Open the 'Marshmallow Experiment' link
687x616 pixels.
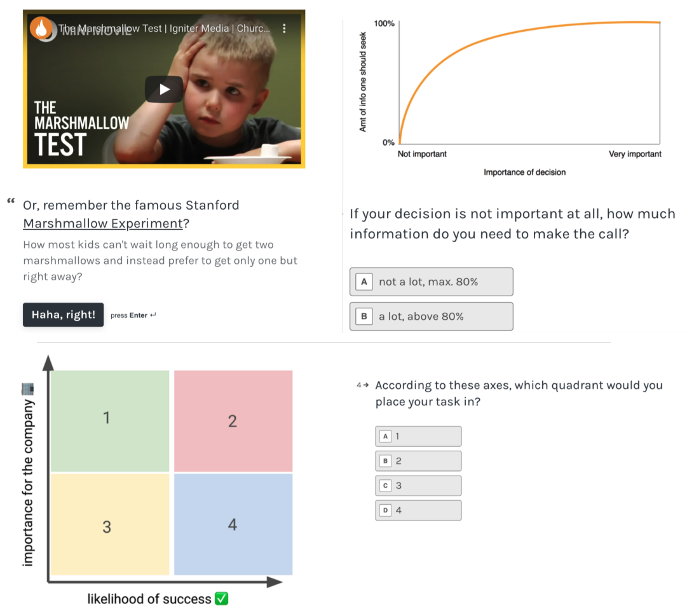pyautogui.click(x=102, y=224)
